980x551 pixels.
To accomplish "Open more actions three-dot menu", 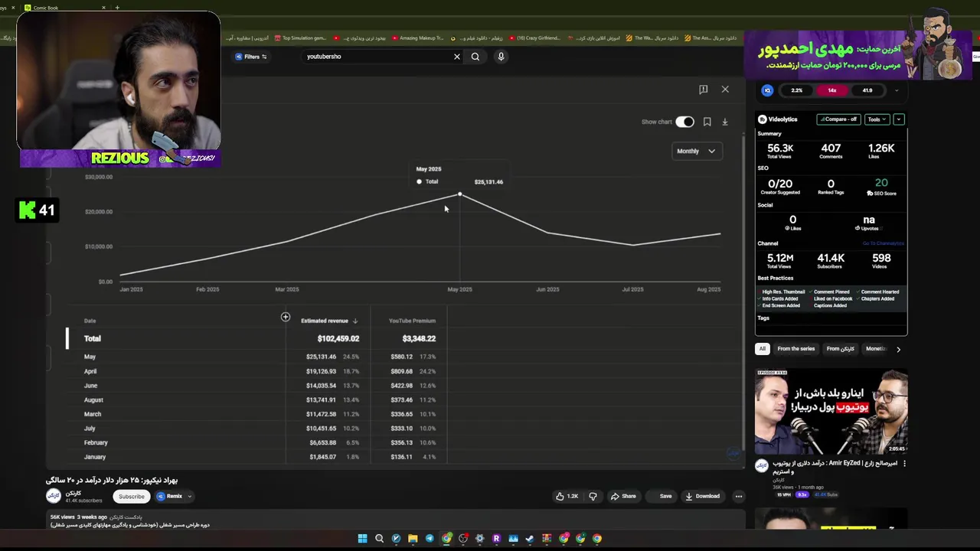I will click(x=738, y=496).
